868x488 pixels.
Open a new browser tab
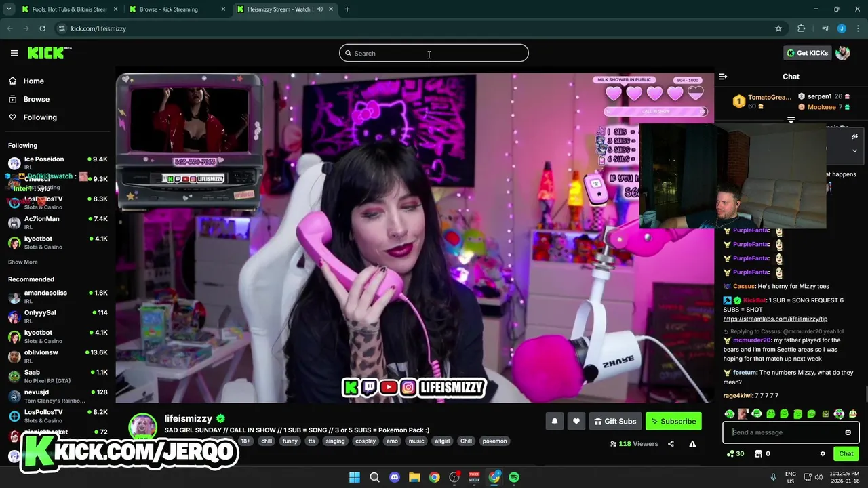point(347,9)
